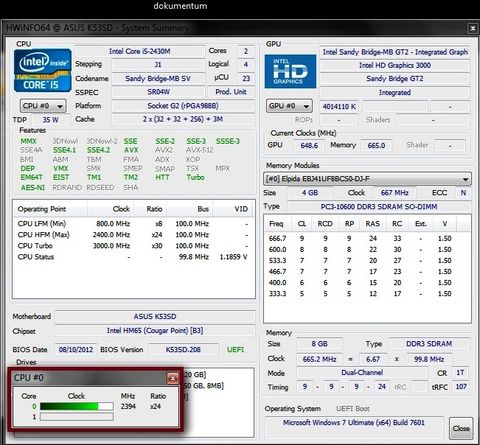
Task: Click the CR 1T value
Action: (460, 373)
